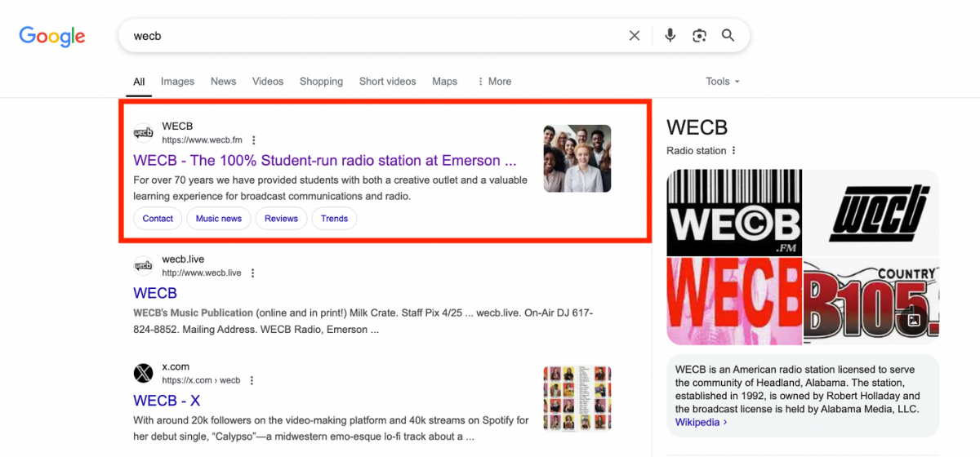Follow the Wikipedia link in knowledge panel
This screenshot has width=980, height=457.
click(x=700, y=422)
